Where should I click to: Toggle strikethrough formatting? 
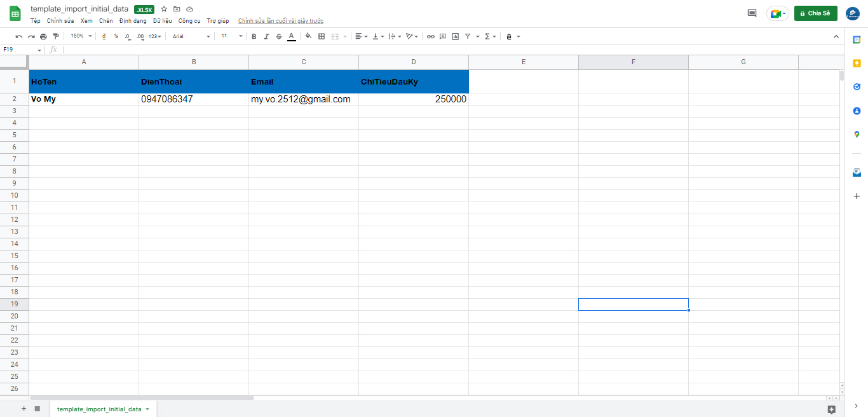tap(279, 36)
